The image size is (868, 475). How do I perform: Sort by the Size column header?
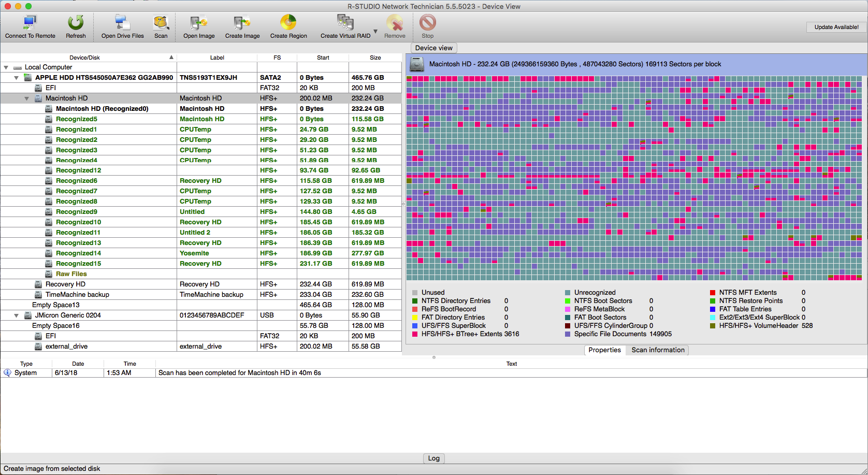pyautogui.click(x=375, y=57)
